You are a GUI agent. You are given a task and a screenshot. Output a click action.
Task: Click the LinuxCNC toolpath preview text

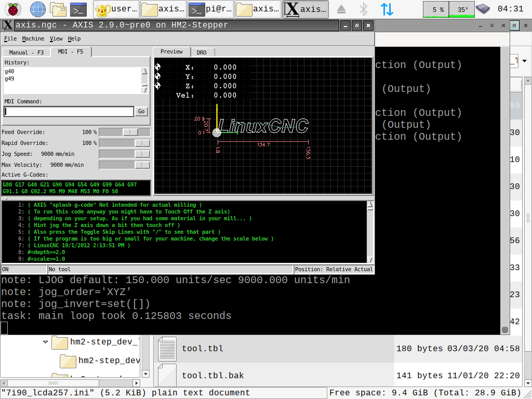coord(263,126)
